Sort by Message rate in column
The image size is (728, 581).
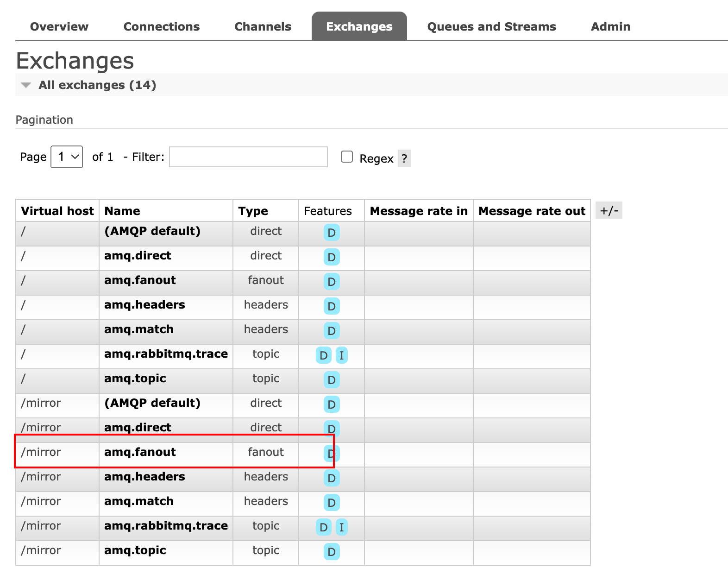(419, 211)
